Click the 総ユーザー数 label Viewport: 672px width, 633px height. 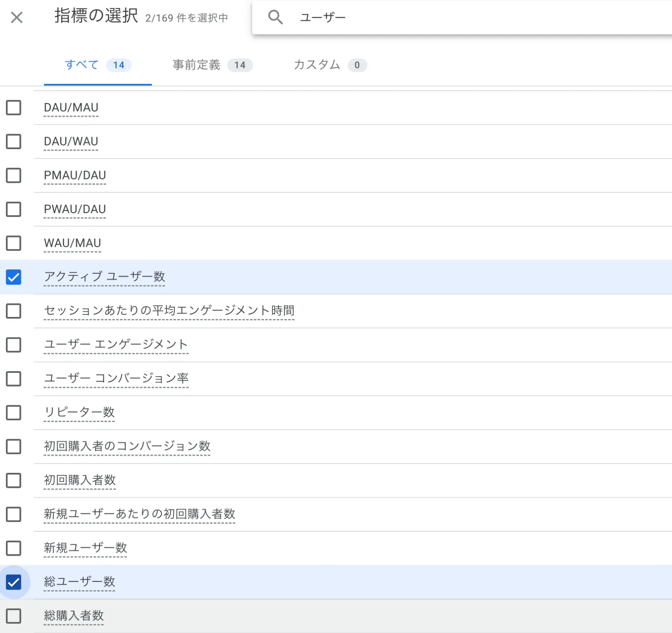coord(79,582)
